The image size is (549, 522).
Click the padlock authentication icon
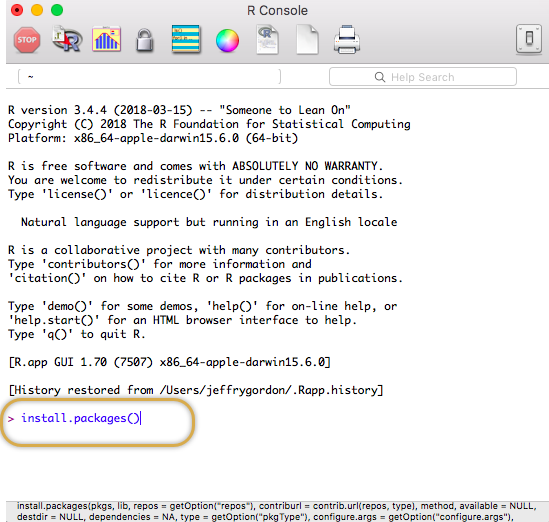tap(145, 41)
